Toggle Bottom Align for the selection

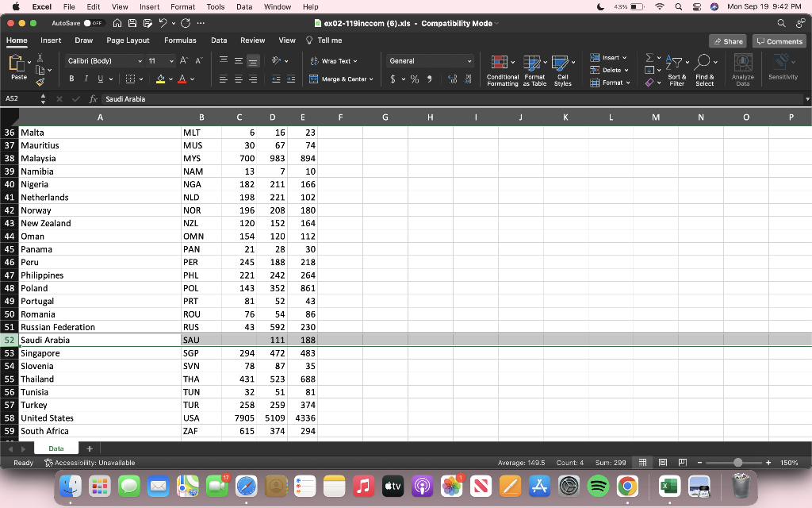point(253,61)
